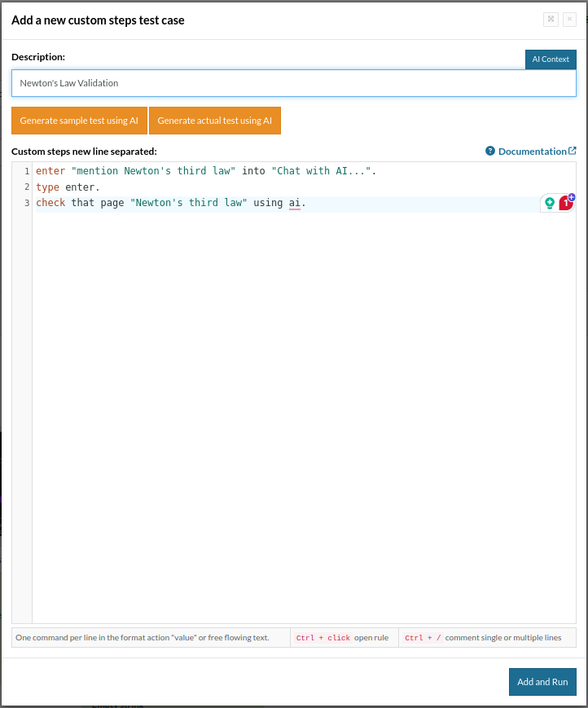Click Generate sample test using AI
The width and height of the screenshot is (588, 708).
click(79, 120)
